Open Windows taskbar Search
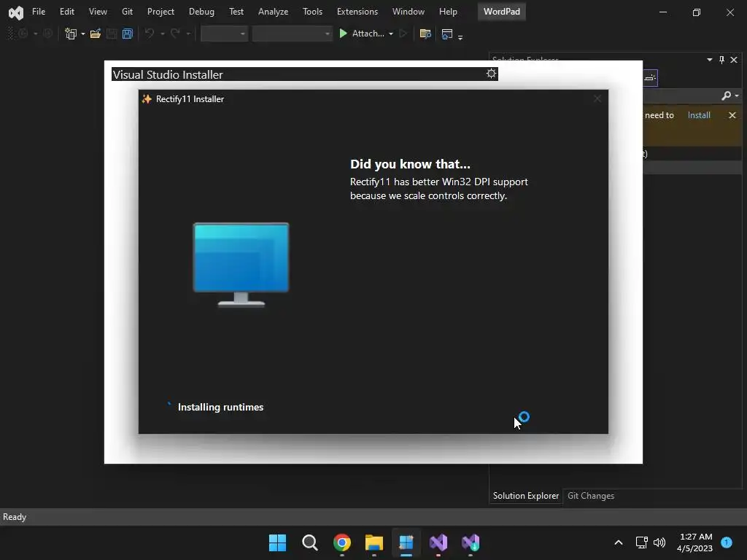This screenshot has width=747, height=560. 309,542
